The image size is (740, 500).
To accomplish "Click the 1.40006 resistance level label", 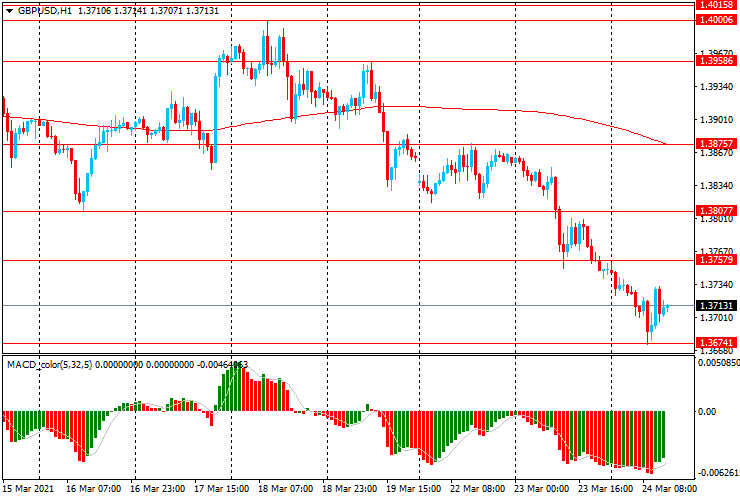I will [716, 19].
